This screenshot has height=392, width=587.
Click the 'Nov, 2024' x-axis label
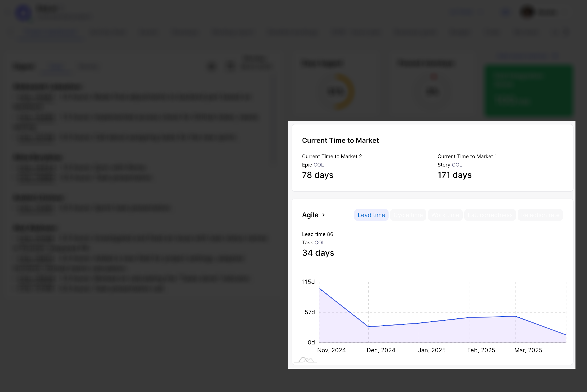tap(331, 350)
